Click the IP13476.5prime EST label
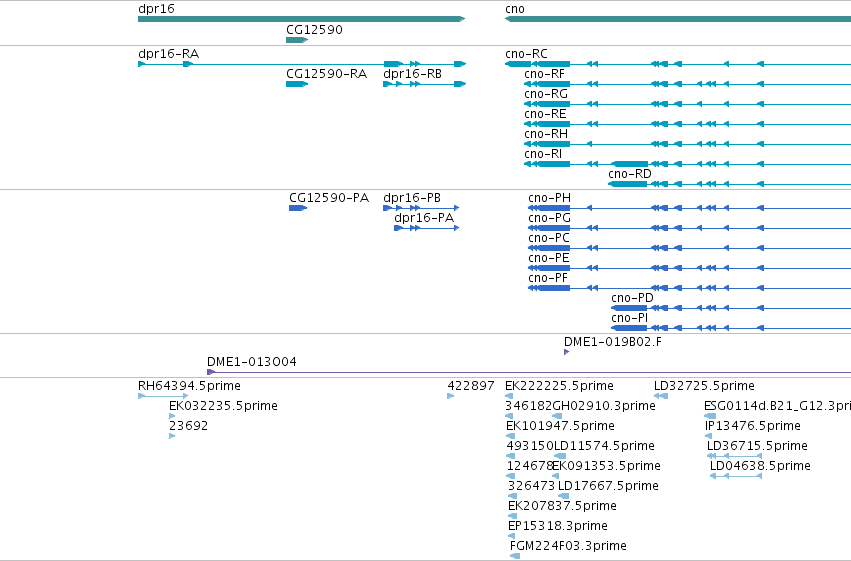This screenshot has height=561, width=851. [753, 426]
